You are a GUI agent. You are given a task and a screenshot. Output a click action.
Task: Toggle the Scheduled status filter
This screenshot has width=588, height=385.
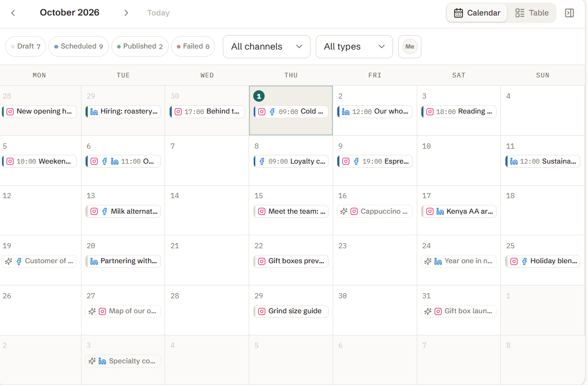click(78, 46)
